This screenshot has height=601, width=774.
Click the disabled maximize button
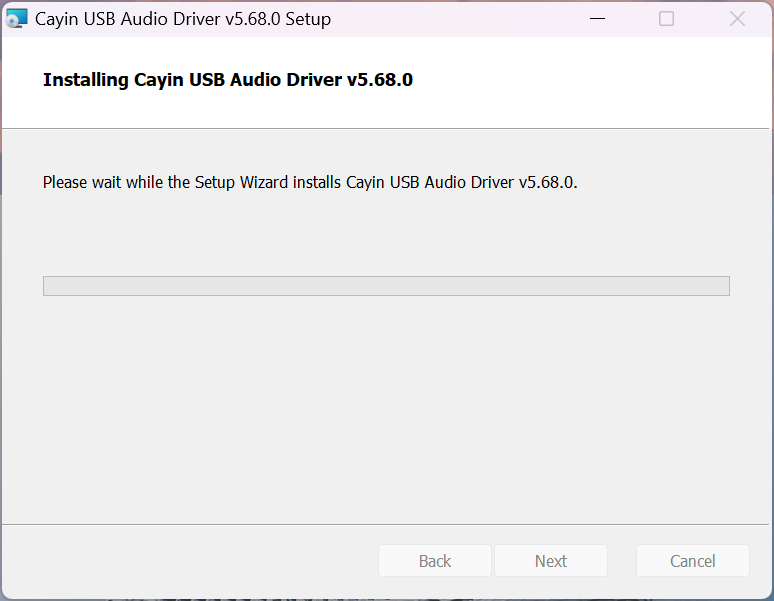click(666, 19)
